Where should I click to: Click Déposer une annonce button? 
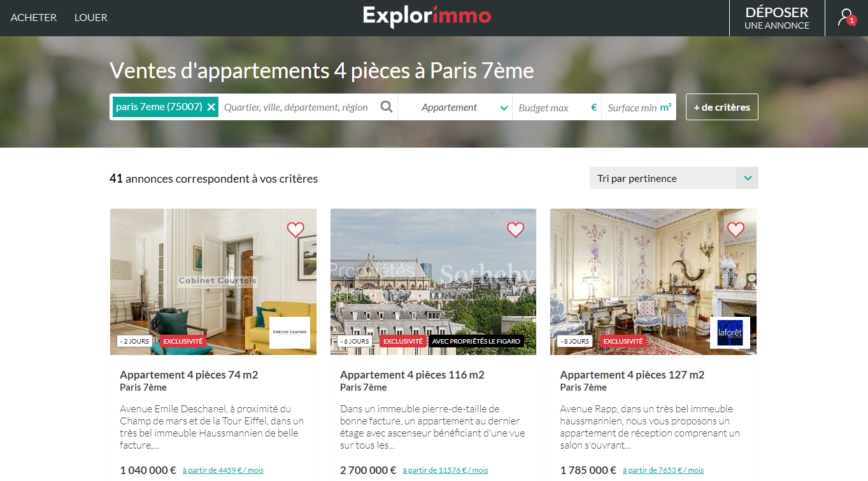(x=777, y=18)
